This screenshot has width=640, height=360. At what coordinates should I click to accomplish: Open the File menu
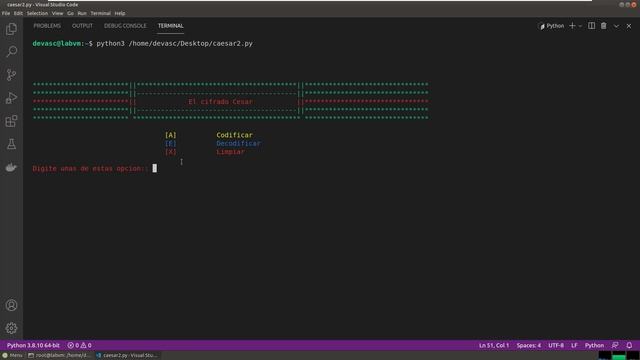tap(6, 13)
